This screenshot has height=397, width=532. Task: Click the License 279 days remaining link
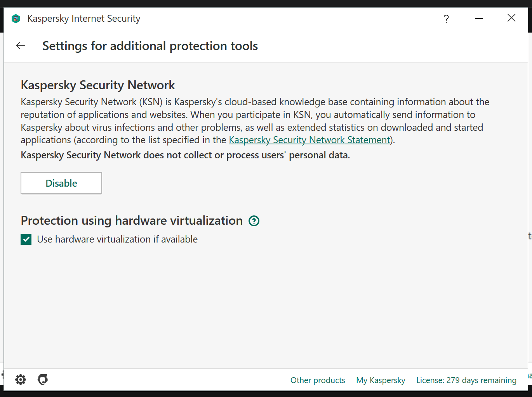pos(466,380)
